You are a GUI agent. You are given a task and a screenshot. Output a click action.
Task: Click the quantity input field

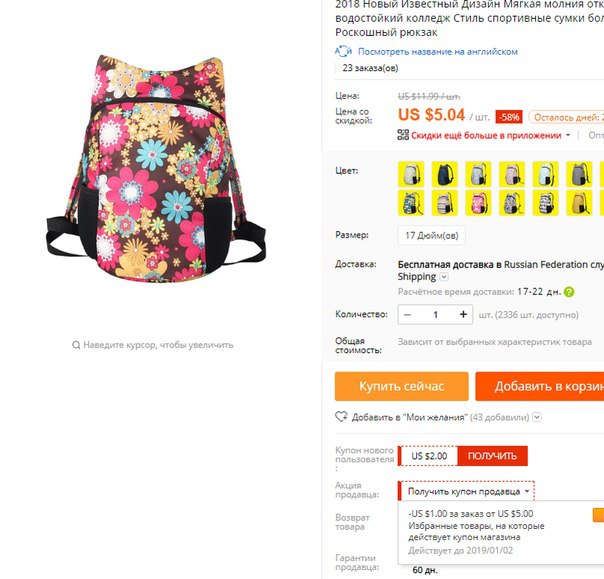pyautogui.click(x=435, y=315)
